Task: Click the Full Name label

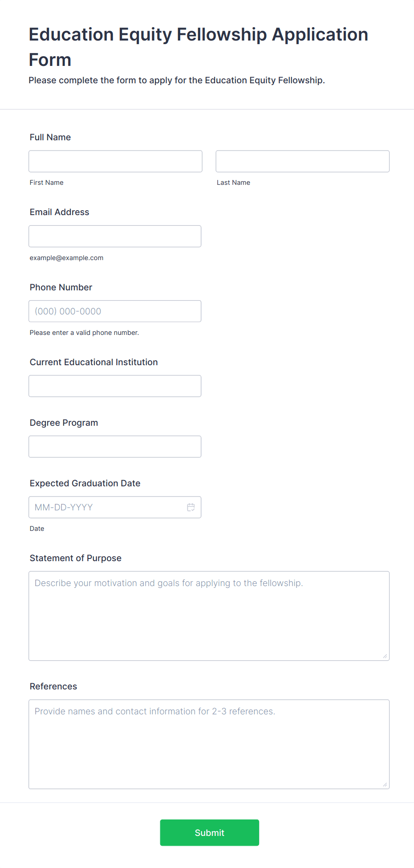Action: (50, 137)
